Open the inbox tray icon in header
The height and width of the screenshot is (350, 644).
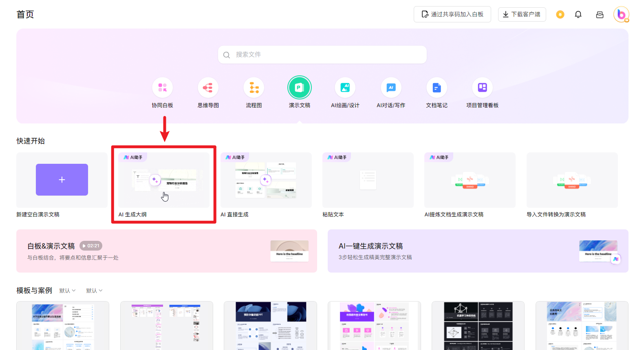[600, 14]
